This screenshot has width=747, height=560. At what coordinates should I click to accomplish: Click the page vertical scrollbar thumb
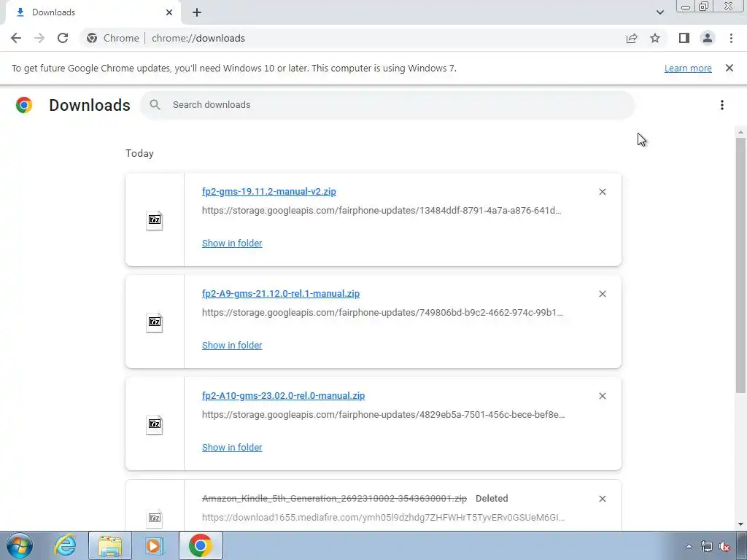coord(740,265)
